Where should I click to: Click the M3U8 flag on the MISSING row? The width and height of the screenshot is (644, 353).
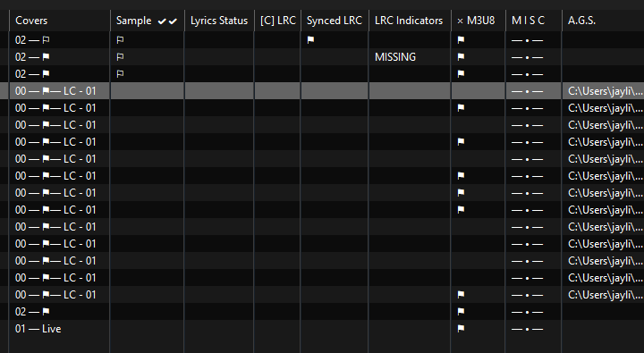[461, 56]
